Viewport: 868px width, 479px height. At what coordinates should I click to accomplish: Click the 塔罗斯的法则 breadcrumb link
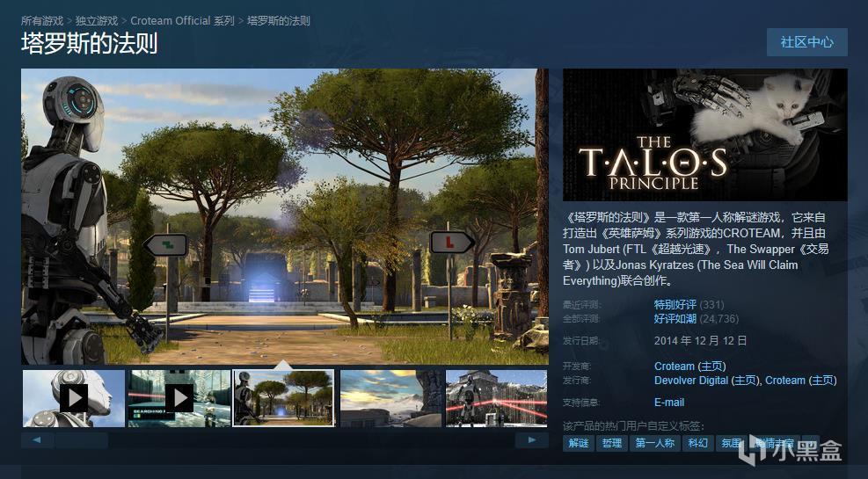279,21
